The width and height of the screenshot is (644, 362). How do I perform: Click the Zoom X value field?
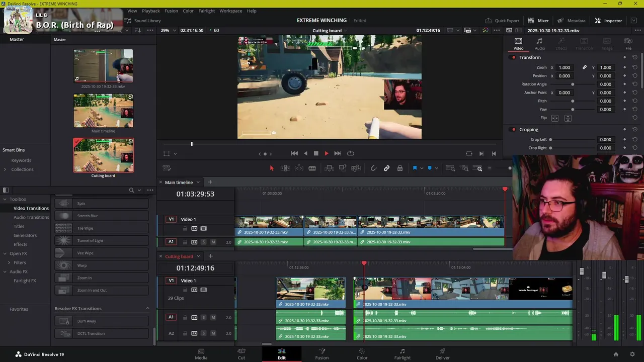[x=565, y=67]
